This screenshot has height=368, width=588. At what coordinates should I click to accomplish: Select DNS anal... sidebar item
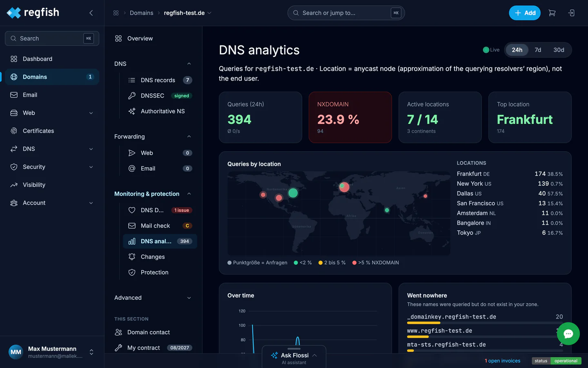[160, 241]
